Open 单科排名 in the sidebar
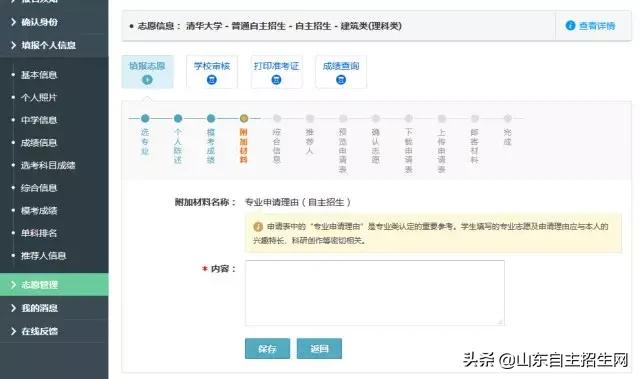 click(x=39, y=233)
